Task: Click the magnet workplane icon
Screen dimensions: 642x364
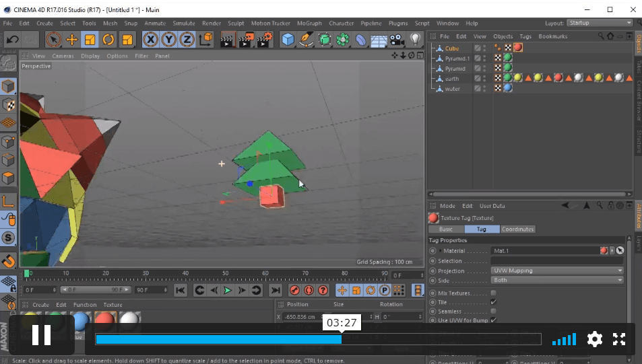Action: tap(8, 261)
